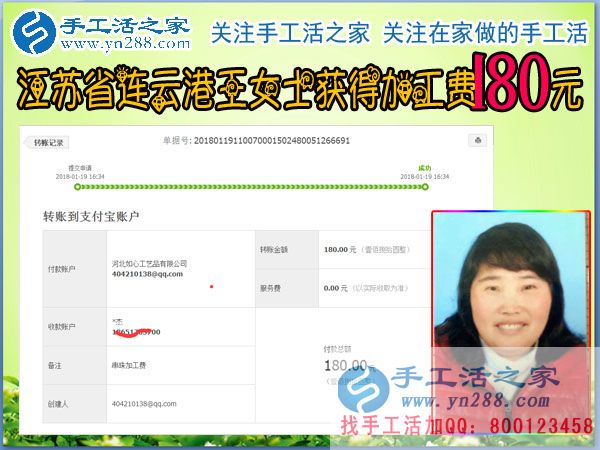Image resolution: width=600 pixels, height=450 pixels.
Task: Click the green dotted transfer progress bar
Action: pyautogui.click(x=251, y=187)
